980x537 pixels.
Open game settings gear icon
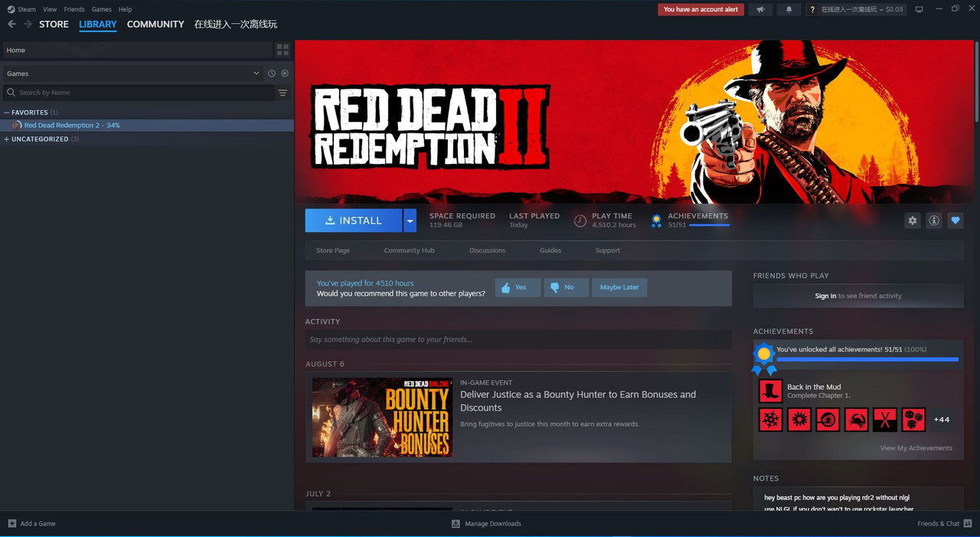(x=912, y=221)
